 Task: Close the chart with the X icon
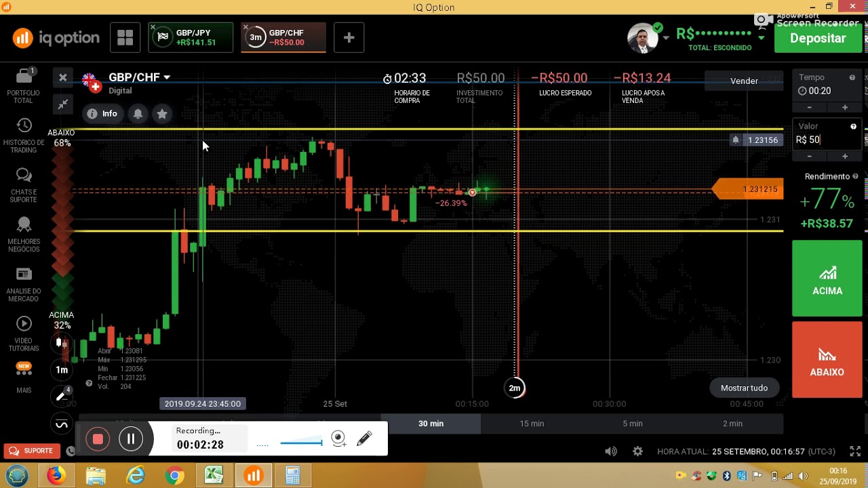pyautogui.click(x=62, y=78)
